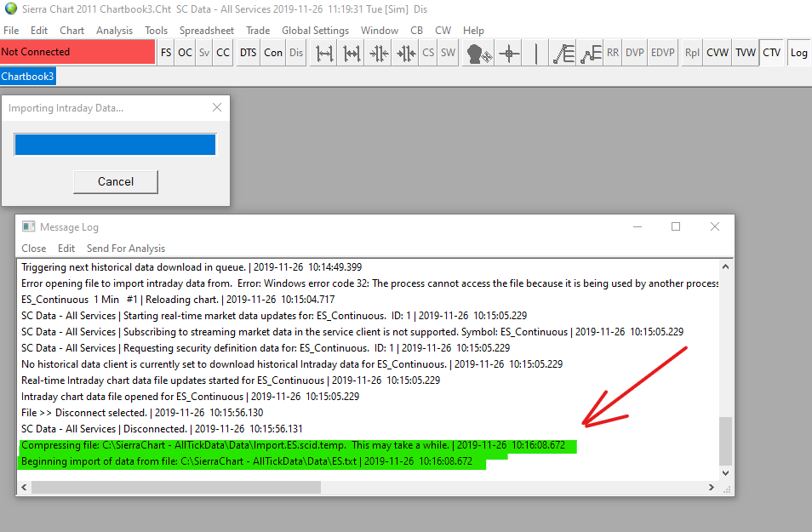Click the Message Log window icon

point(28,227)
